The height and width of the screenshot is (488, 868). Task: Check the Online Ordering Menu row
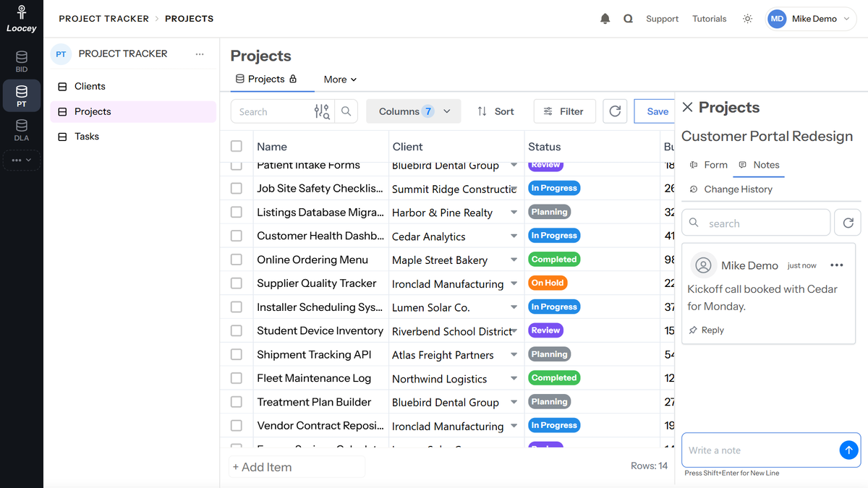(x=237, y=260)
